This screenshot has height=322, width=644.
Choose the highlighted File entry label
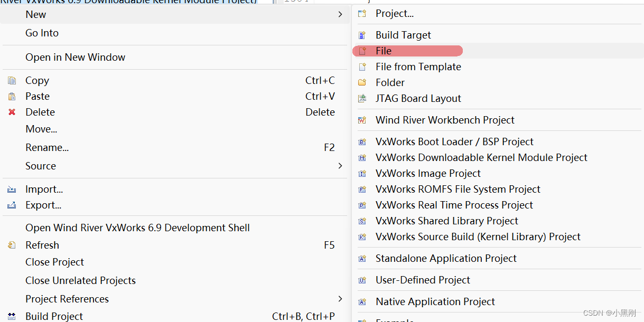(384, 51)
